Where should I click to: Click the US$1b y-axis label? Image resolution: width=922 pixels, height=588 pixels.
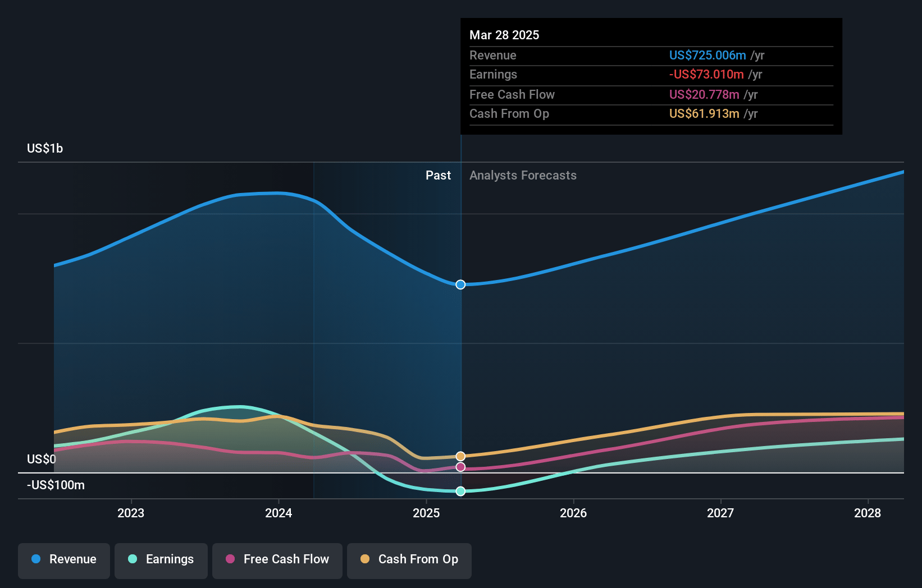(45, 148)
